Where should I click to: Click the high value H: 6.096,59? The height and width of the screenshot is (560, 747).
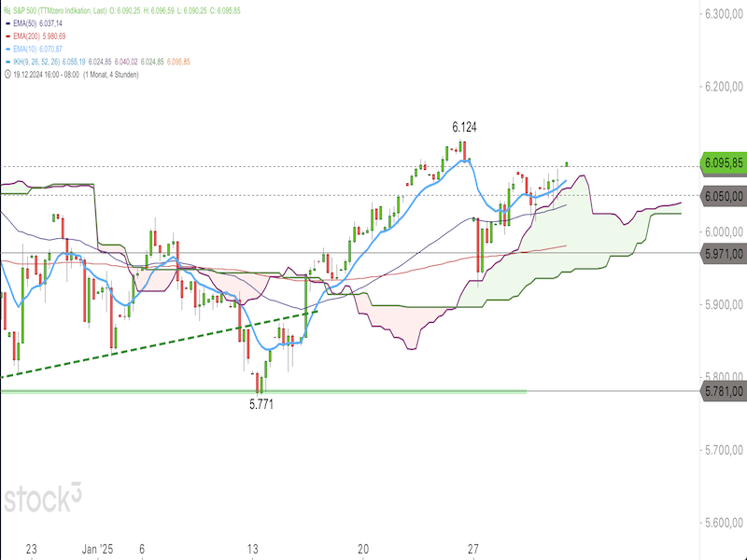(x=159, y=10)
